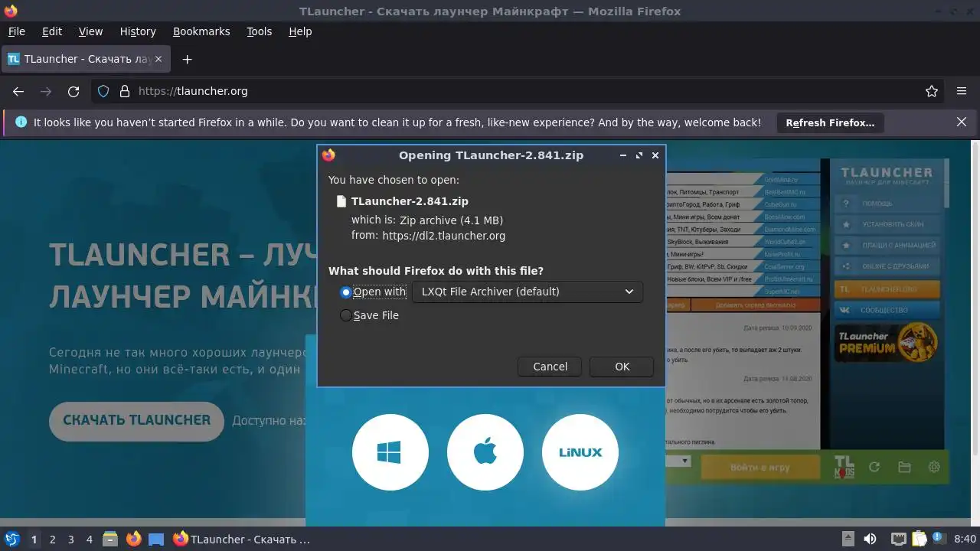Click the update notifier tray icon

[x=939, y=539]
